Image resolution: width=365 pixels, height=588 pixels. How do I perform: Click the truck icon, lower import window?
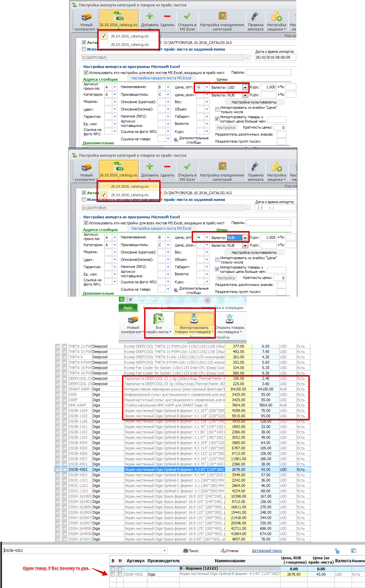pyautogui.click(x=86, y=167)
